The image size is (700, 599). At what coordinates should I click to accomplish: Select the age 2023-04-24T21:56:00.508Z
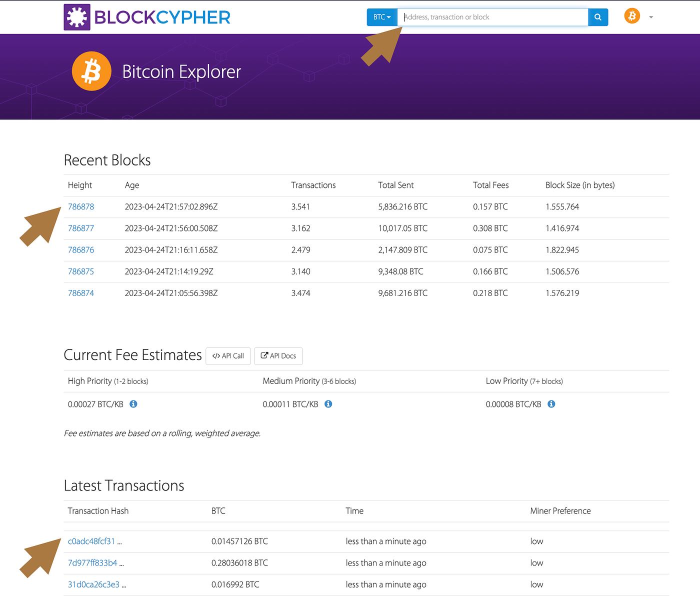click(171, 228)
